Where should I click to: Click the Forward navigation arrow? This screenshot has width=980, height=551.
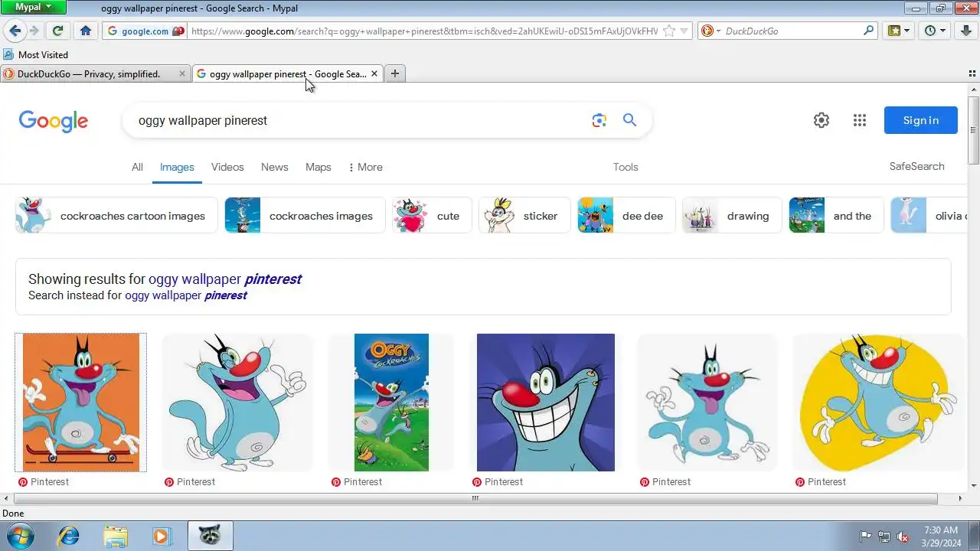(x=34, y=31)
